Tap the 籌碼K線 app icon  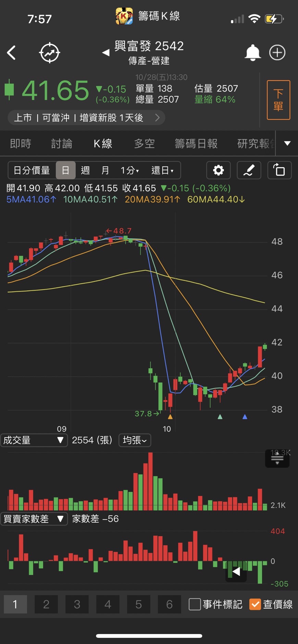coord(124,16)
